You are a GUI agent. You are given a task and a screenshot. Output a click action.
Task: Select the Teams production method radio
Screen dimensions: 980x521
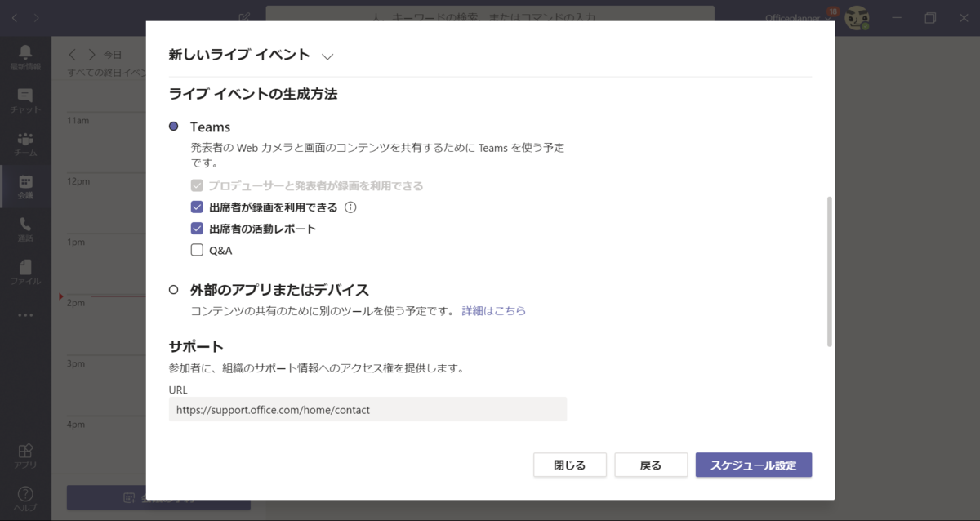173,127
